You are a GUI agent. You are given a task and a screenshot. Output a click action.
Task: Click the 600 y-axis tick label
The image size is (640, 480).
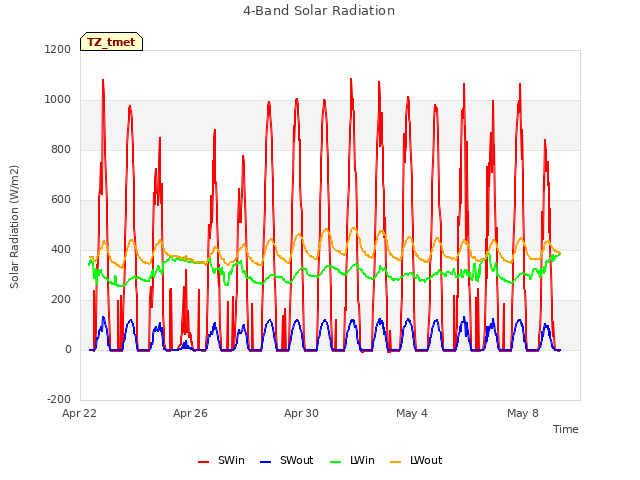61,200
